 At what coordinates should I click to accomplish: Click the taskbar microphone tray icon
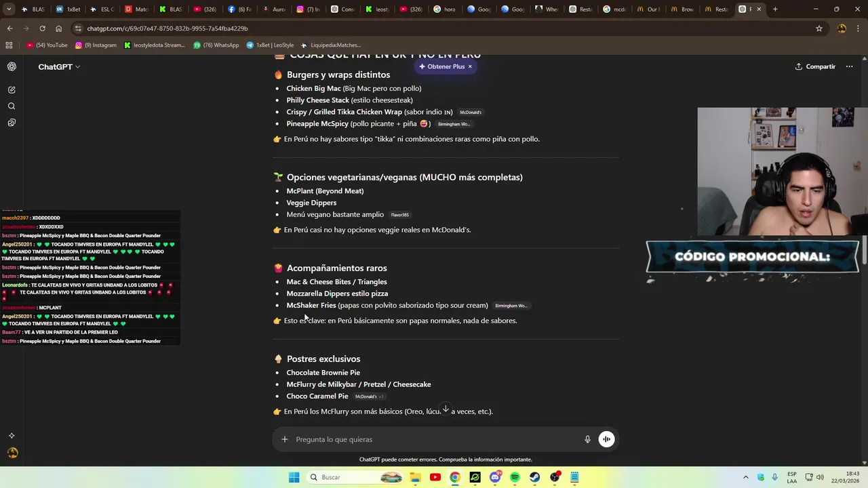point(774,477)
